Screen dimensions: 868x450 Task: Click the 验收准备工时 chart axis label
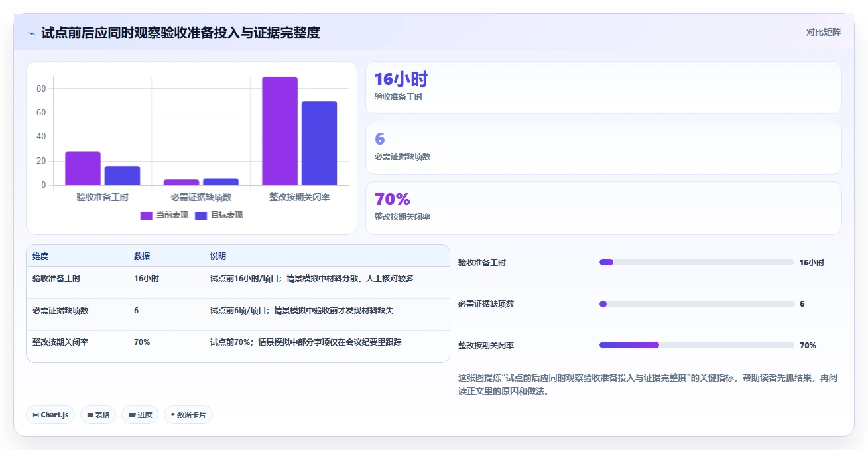(x=102, y=197)
